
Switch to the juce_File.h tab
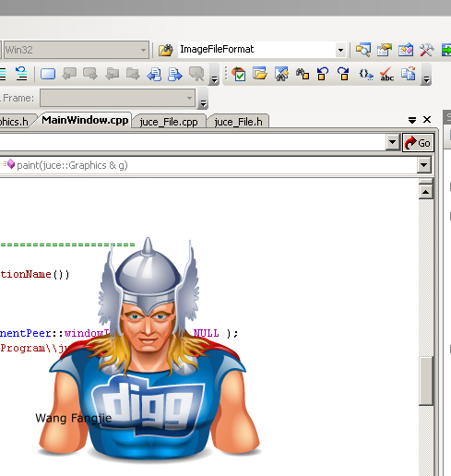pos(239,122)
